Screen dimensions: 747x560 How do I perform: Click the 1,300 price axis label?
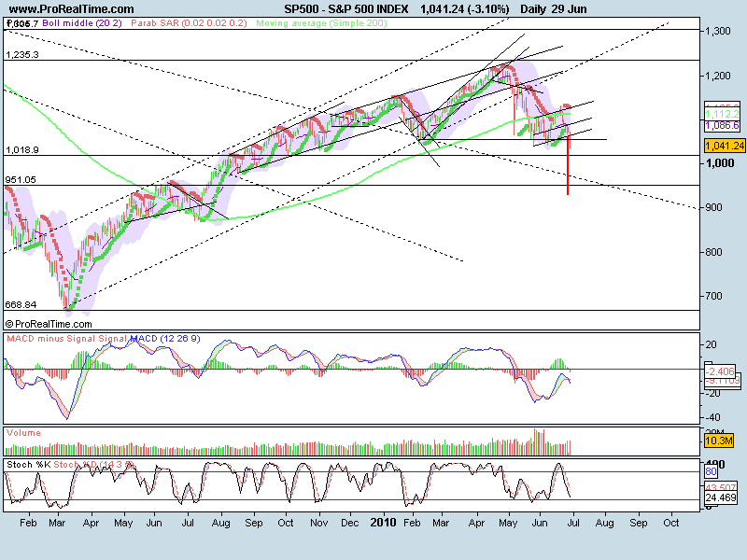click(x=718, y=31)
